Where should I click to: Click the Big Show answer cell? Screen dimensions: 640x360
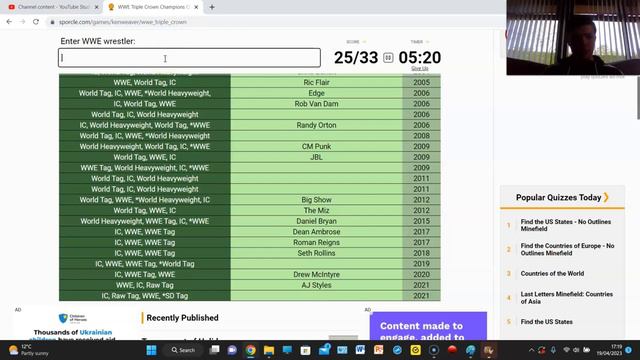(x=316, y=200)
